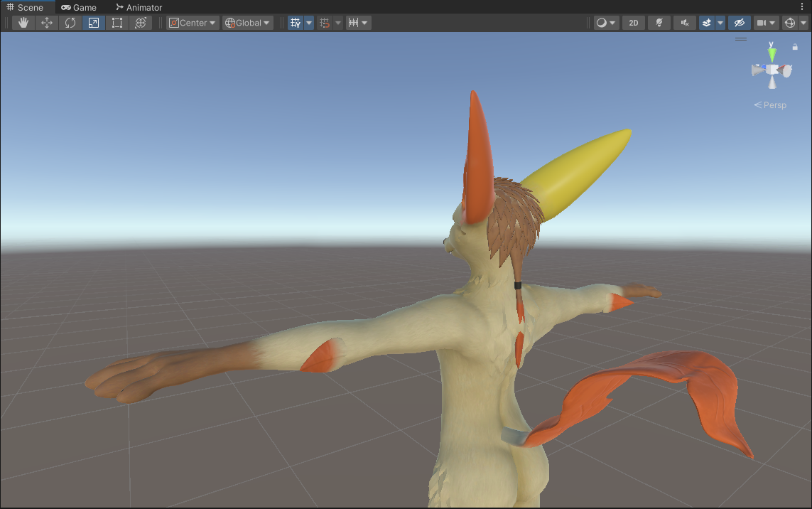Click the gray left-pointing gizmo cone
812x509 pixels.
[x=758, y=70]
